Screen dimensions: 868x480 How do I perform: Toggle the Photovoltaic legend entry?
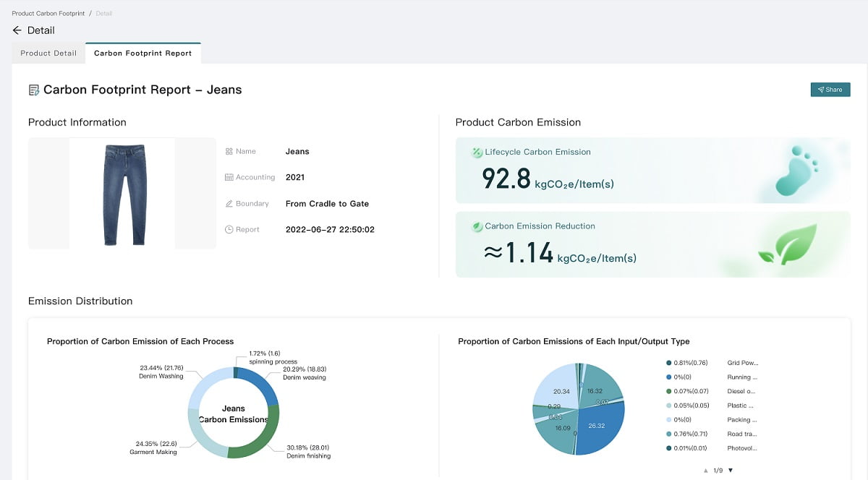coord(712,448)
